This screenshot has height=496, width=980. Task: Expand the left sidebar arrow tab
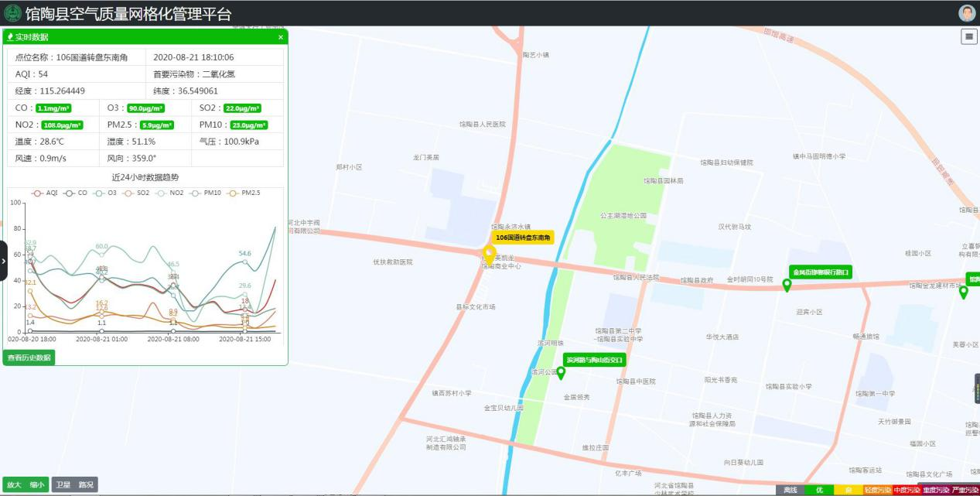4,261
